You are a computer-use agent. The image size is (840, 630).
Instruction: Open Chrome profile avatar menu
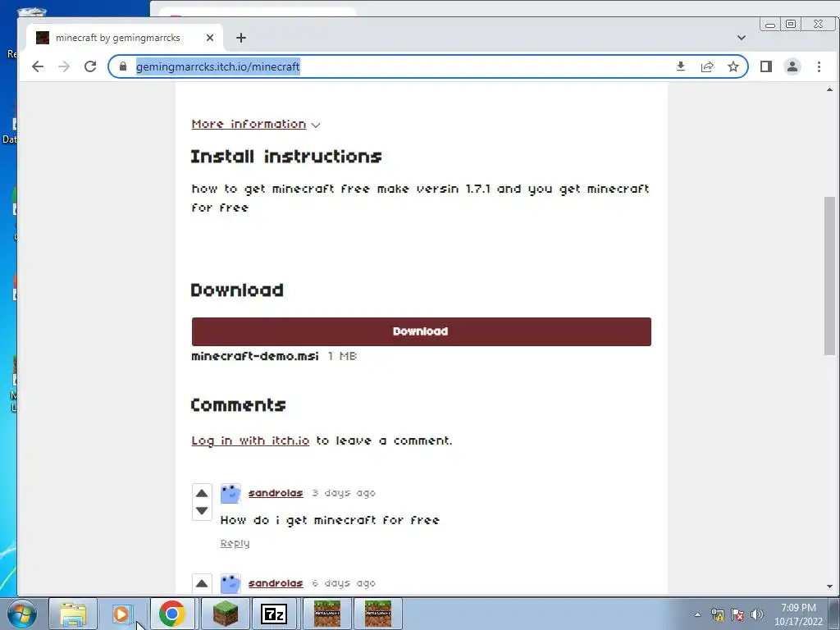pyautogui.click(x=792, y=66)
